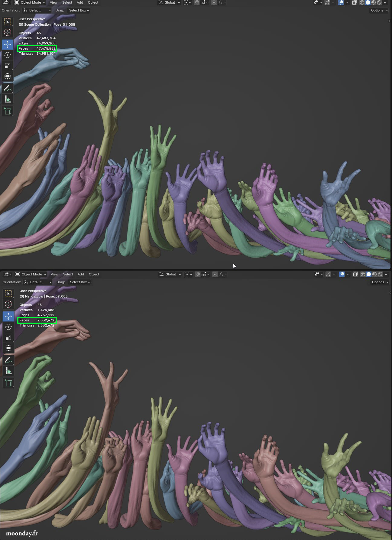The image size is (392, 540).
Task: Open snapping options dropdown in the bottom viewport
Action: [x=205, y=274]
